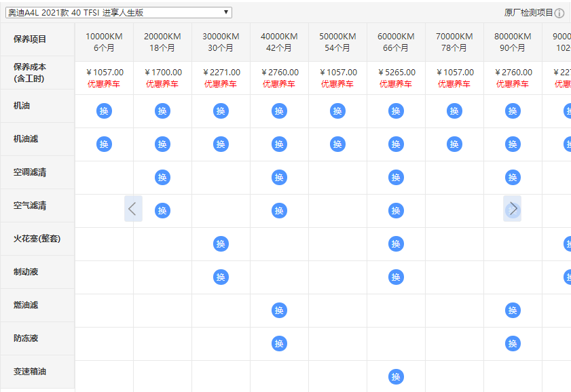The width and height of the screenshot is (571, 392).
Task: Click 优惠养车 under 30000KM
Action: click(221, 84)
